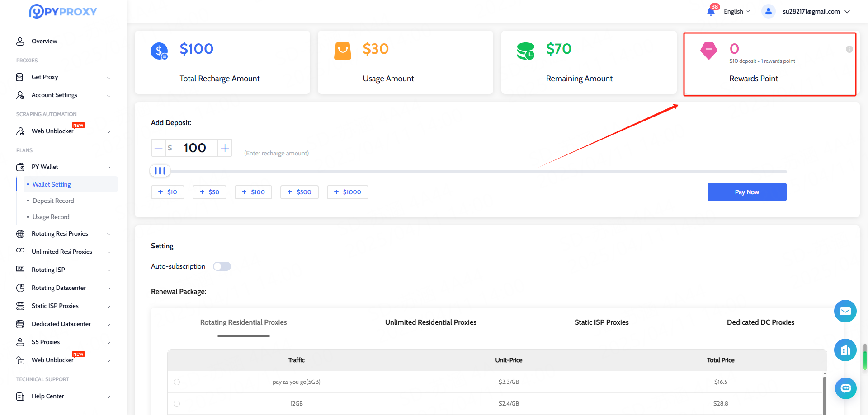Collapse the PY Wallet chevron

coord(109,168)
